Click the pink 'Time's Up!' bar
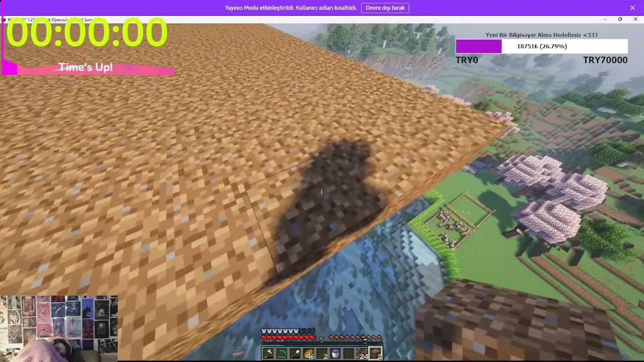 pos(88,67)
